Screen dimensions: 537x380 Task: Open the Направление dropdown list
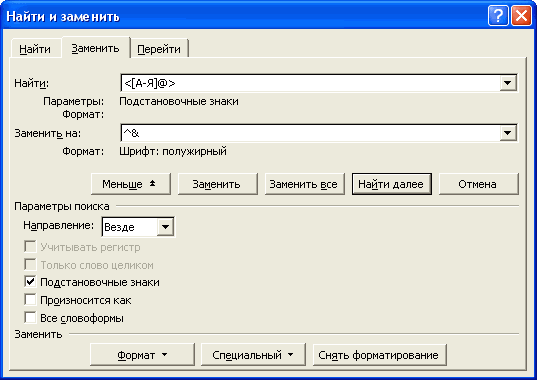tap(165, 227)
